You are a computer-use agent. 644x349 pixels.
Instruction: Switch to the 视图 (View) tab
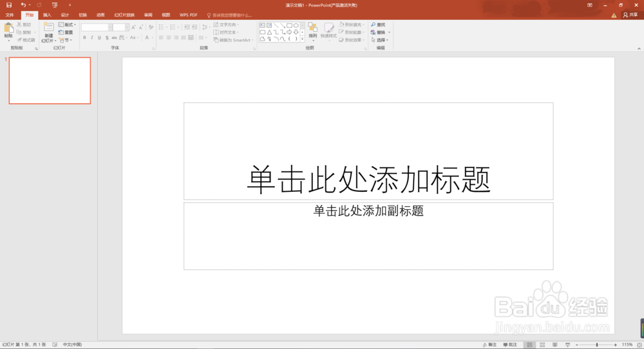[166, 15]
